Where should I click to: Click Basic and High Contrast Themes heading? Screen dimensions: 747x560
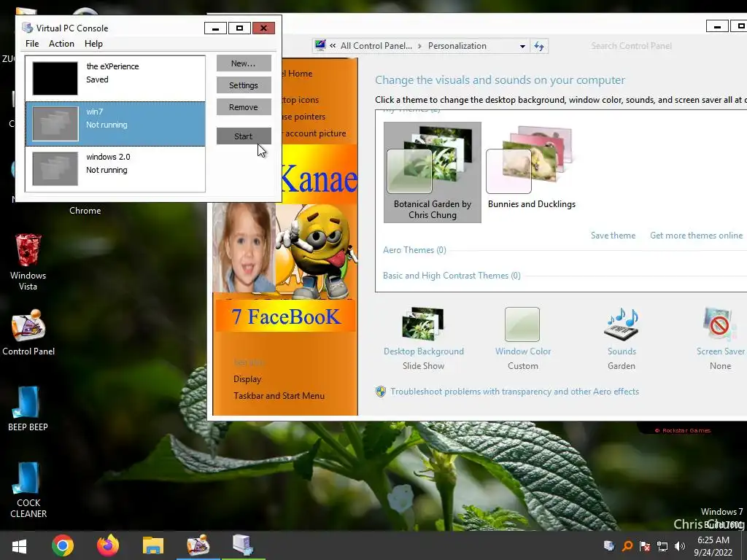pos(452,275)
